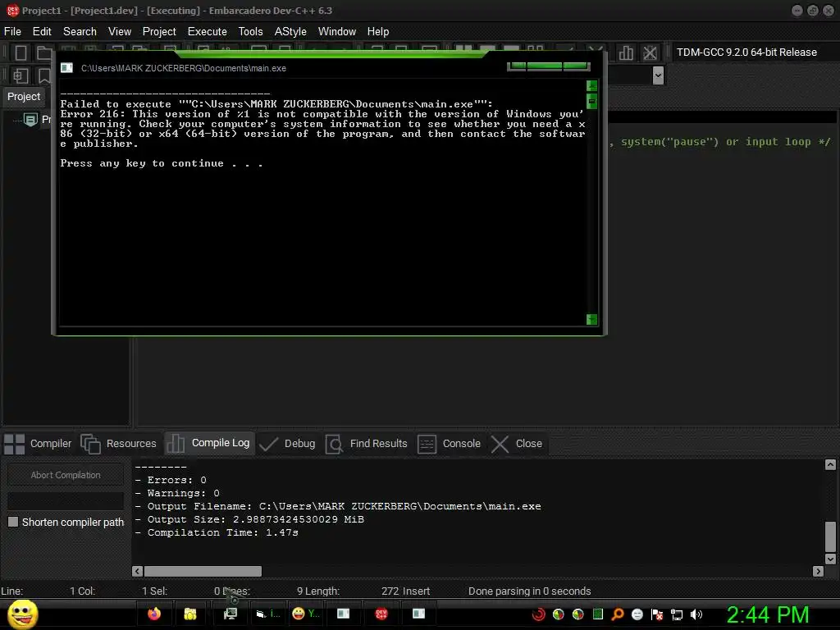The image size is (840, 630).
Task: Click the console title path main.exe
Action: 184,68
